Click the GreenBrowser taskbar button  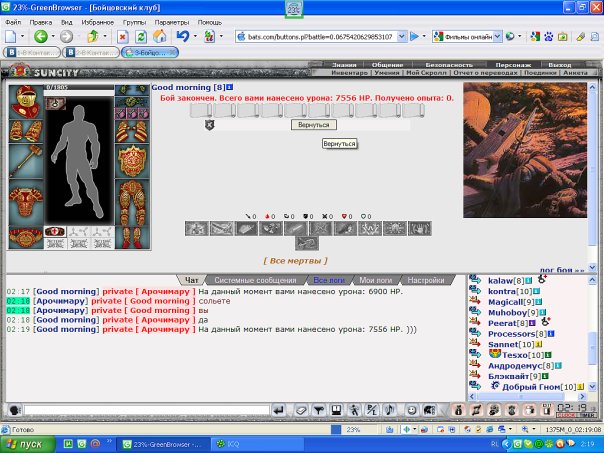click(x=163, y=445)
